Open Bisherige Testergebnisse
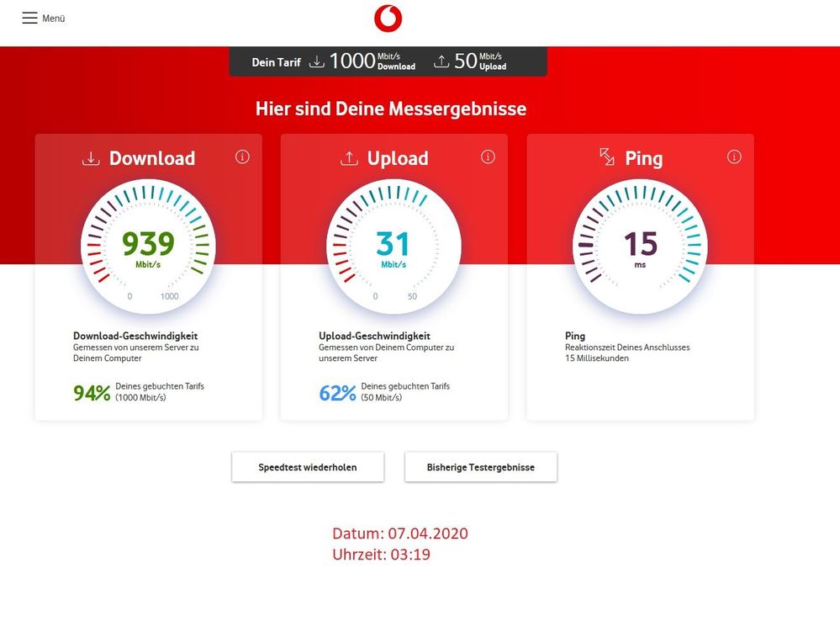840x621 pixels. click(x=481, y=467)
